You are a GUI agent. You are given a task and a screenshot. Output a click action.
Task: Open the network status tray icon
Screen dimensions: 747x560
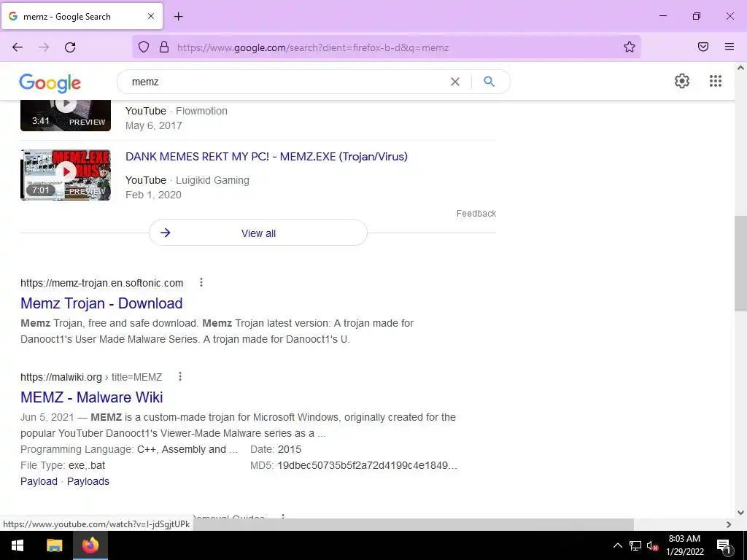[635, 545]
